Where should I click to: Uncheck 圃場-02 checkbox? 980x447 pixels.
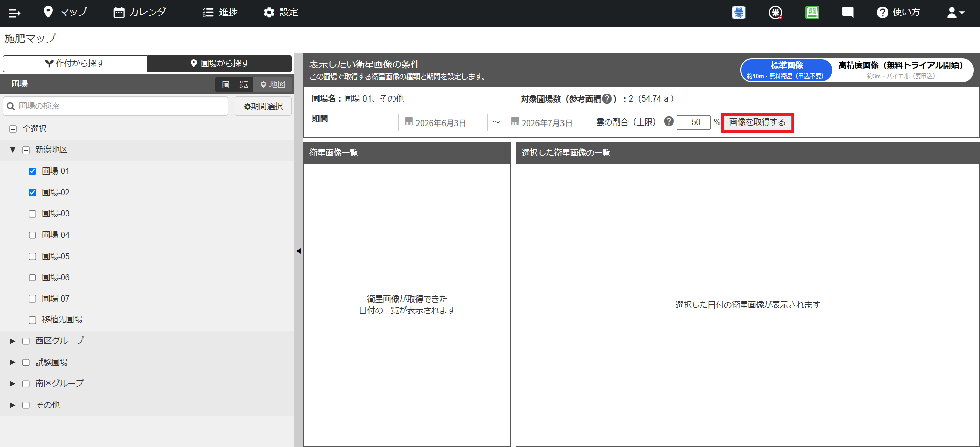[x=32, y=192]
